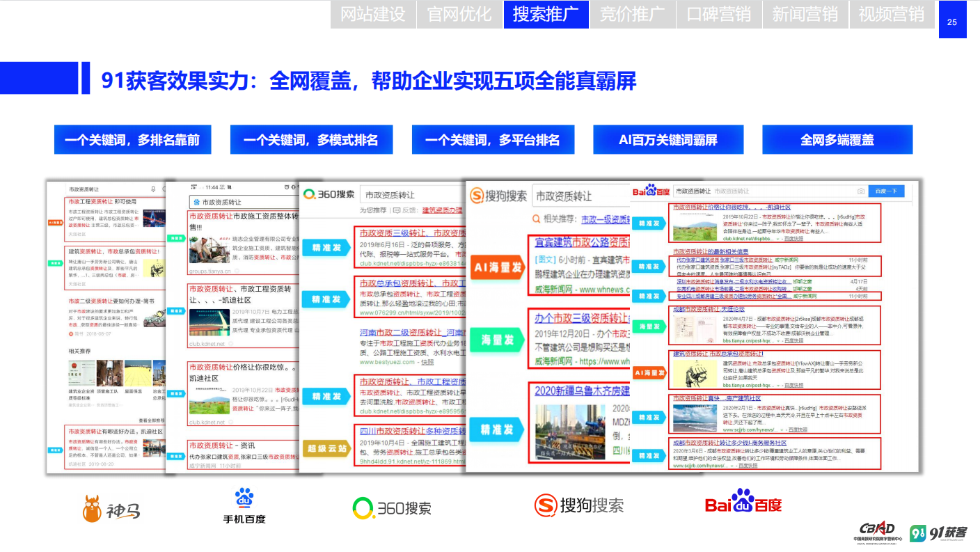Click the Baidu logo atop the Baidu screenshot
The height and width of the screenshot is (552, 980).
[x=651, y=190]
